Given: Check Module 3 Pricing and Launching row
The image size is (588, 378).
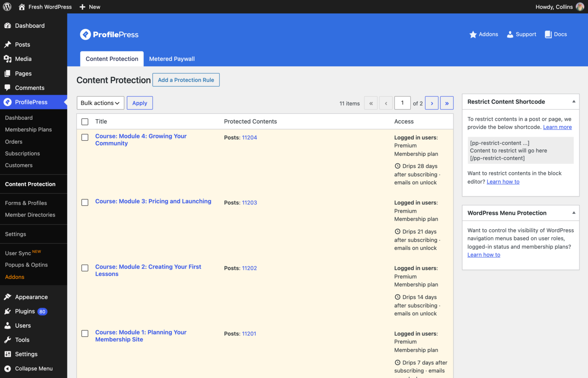Looking at the screenshot, I should pyautogui.click(x=85, y=202).
